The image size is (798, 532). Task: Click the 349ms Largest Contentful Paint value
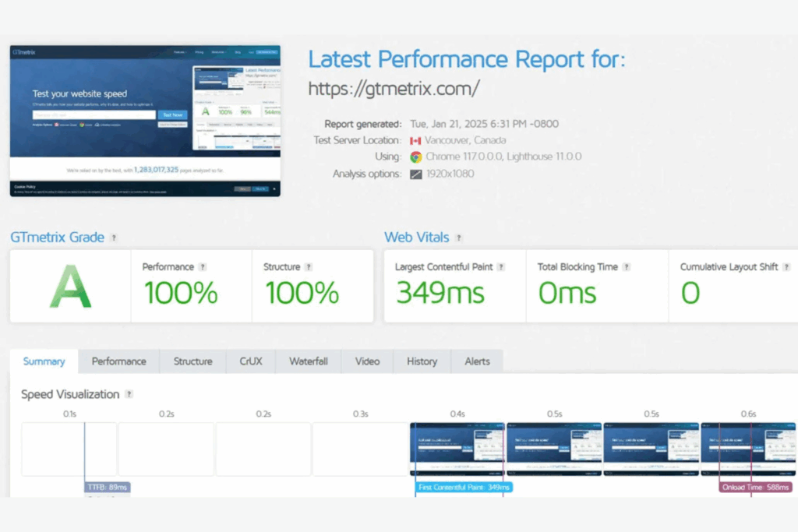point(440,293)
